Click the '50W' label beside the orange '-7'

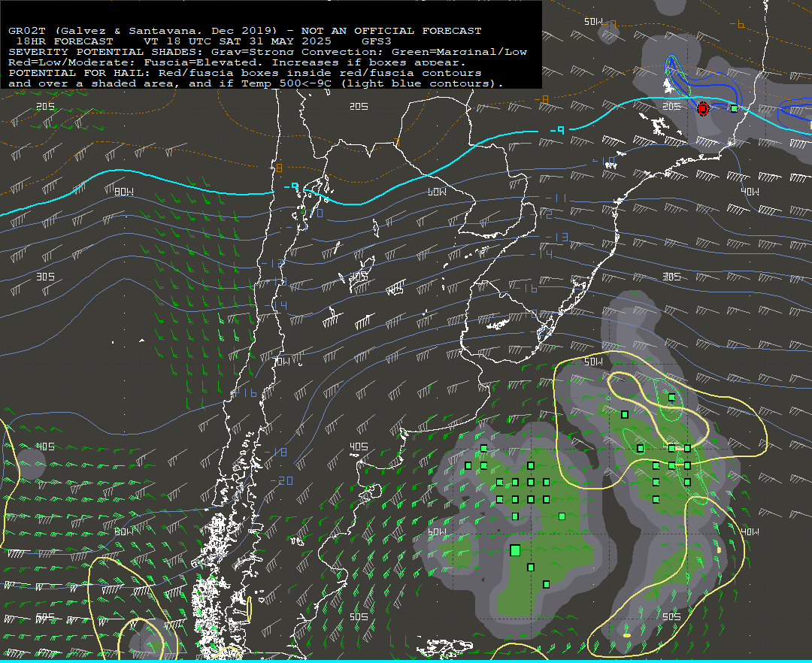[593, 22]
